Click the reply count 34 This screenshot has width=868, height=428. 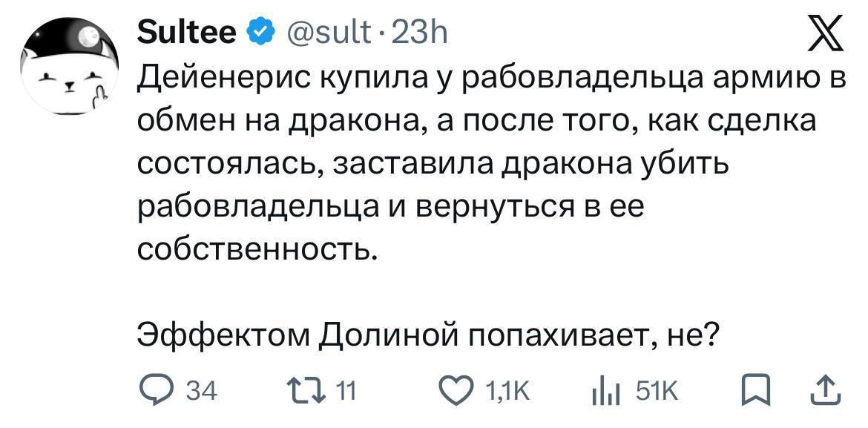pos(200,391)
